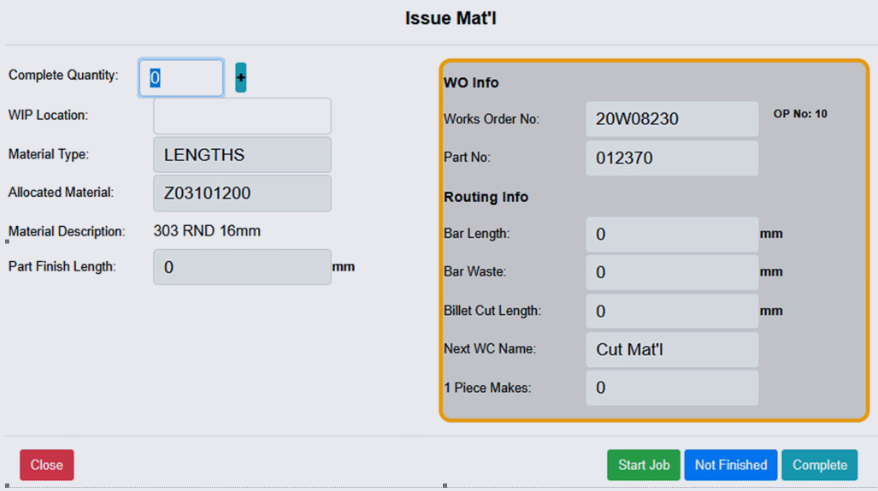Click the empty WIP Location field
The image size is (878, 491).
(x=242, y=116)
